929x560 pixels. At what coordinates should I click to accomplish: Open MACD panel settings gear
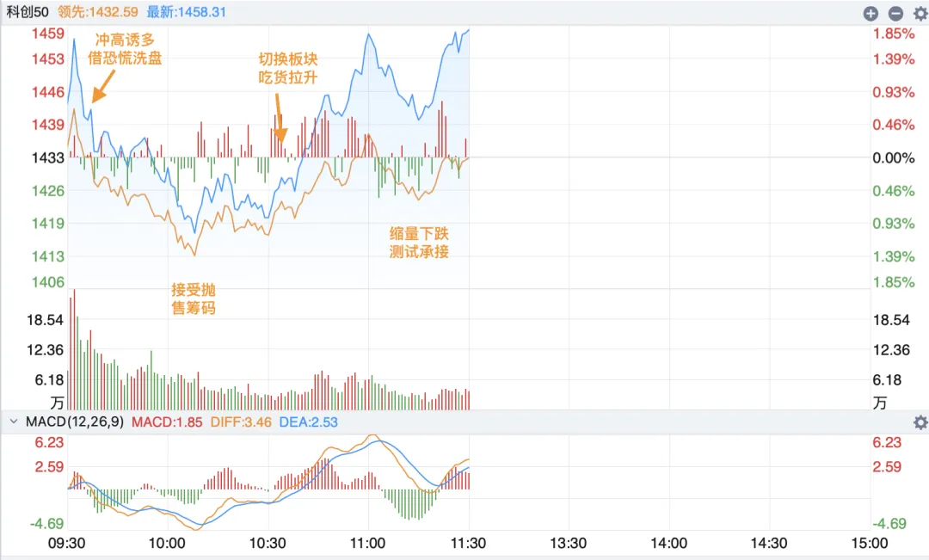coord(920,422)
